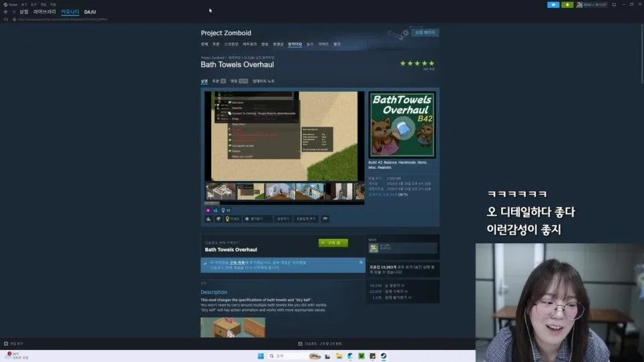Click the thumbs-up award reaction icon
This screenshot has height=362, width=644.
pos(215,210)
